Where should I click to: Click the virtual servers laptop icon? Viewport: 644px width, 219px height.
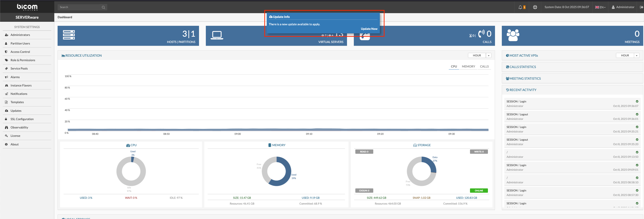pos(217,35)
